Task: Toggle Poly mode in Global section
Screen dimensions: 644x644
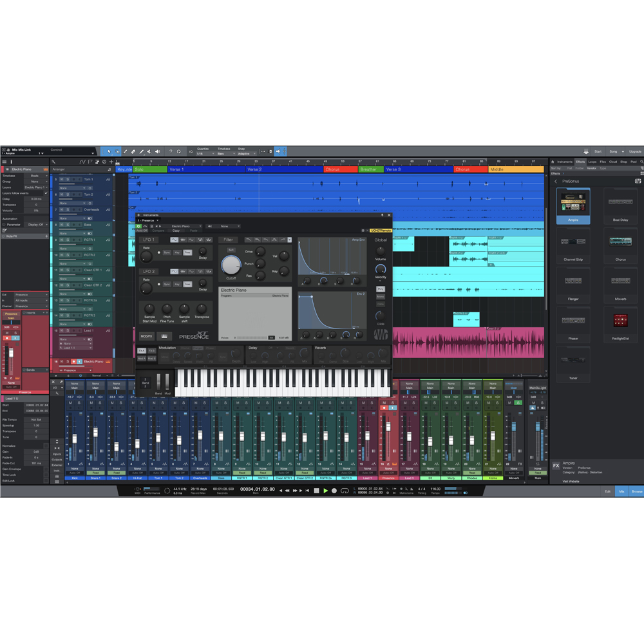Action: [x=381, y=289]
